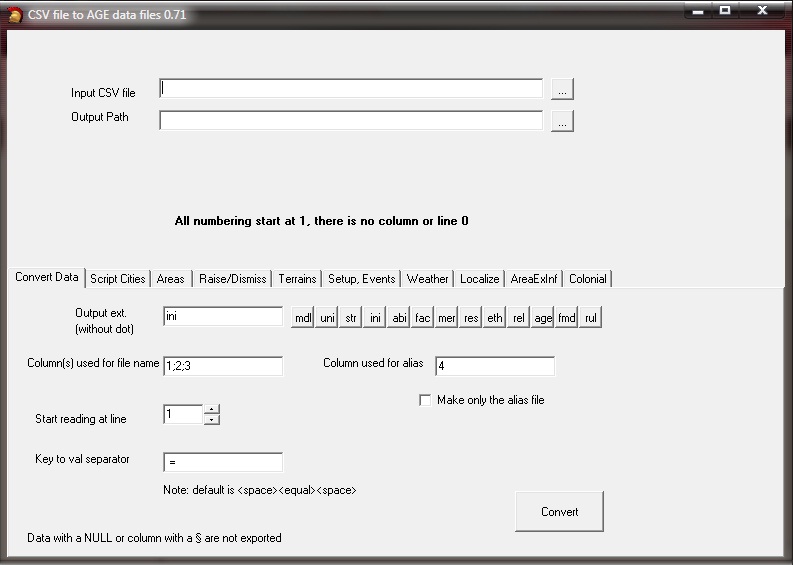Click the Input CSV file browse button

(562, 90)
